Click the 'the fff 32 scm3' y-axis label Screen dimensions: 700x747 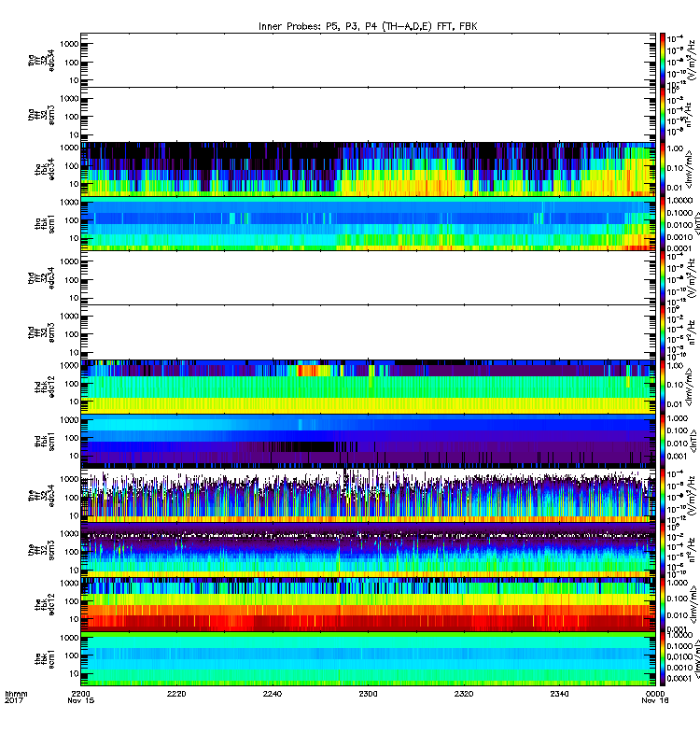pos(42,550)
